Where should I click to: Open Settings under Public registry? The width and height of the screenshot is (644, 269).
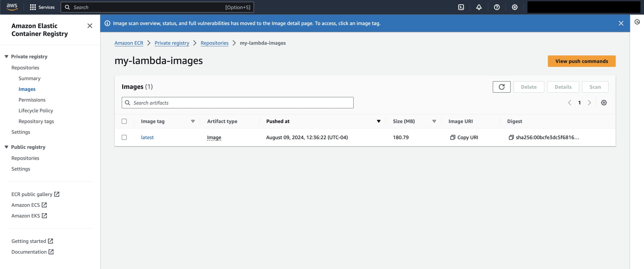pyautogui.click(x=21, y=169)
